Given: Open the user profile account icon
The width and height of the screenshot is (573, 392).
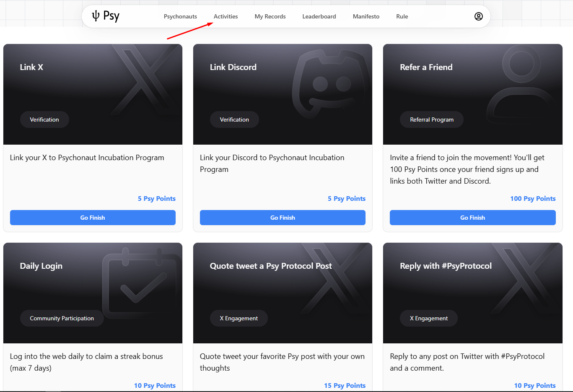Looking at the screenshot, I should [478, 16].
